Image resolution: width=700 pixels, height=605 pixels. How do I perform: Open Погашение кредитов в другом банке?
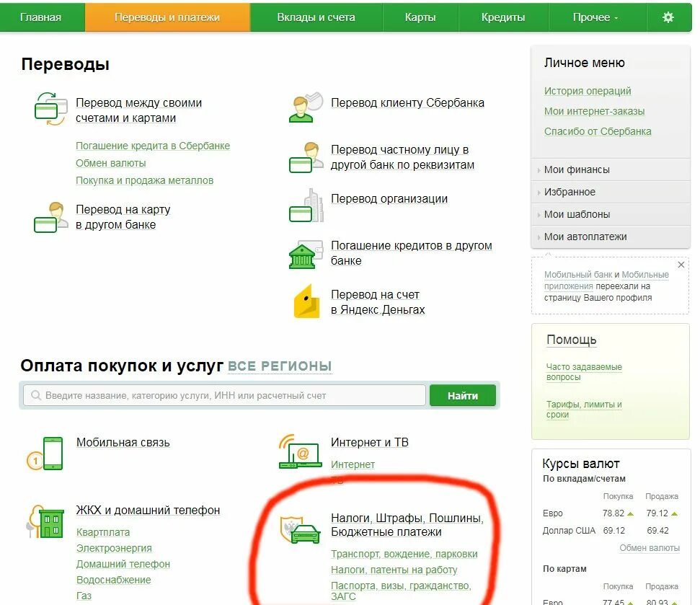pos(411,253)
